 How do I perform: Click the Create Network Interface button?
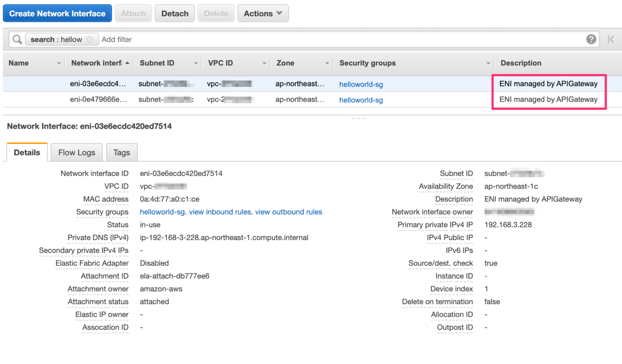(x=57, y=13)
